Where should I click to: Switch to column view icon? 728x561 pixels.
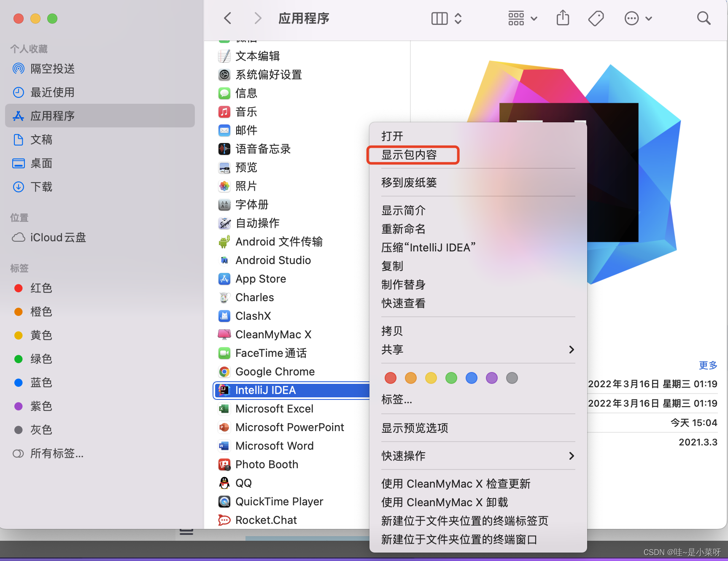tap(439, 19)
